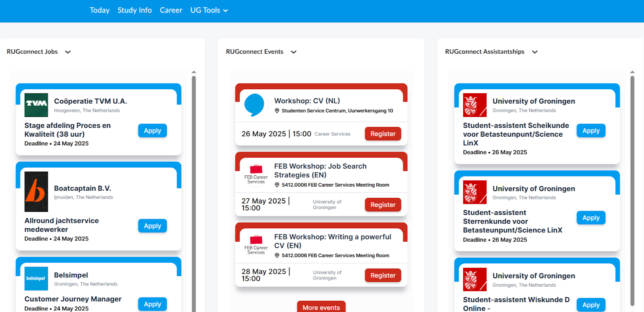Apply for Student-assistent Scheikunde position

coord(591,131)
